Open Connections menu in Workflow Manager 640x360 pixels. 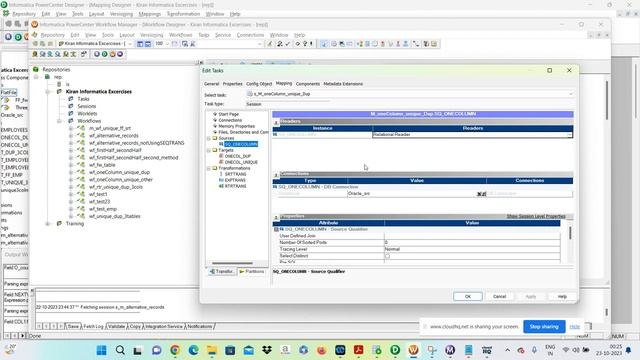click(x=250, y=35)
